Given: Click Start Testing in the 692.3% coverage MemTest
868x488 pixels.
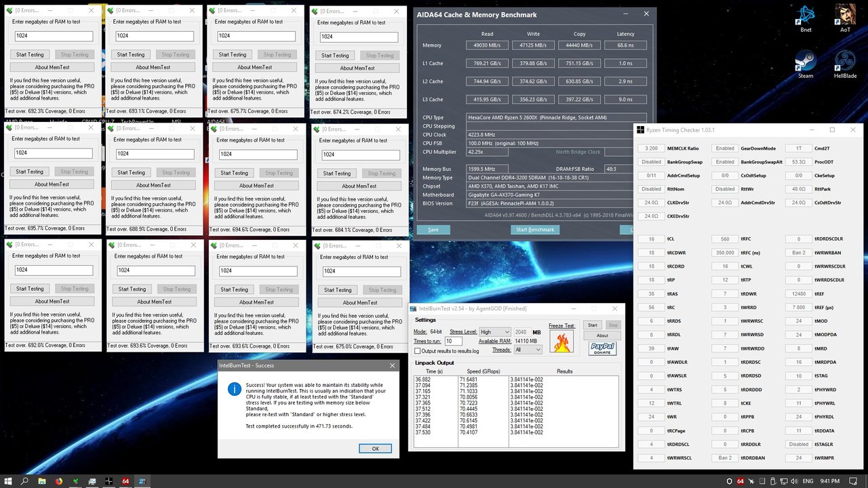Looking at the screenshot, I should click(x=30, y=54).
